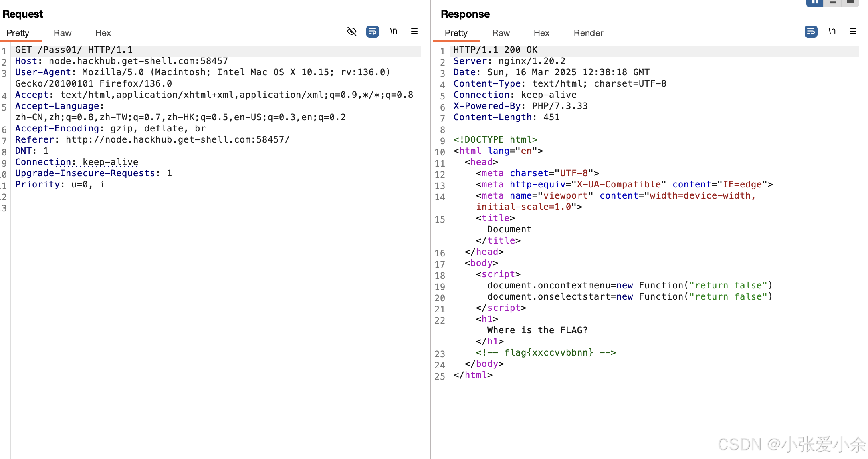This screenshot has width=868, height=459.
Task: Select side-by-side split layout icon
Action: click(x=815, y=2)
